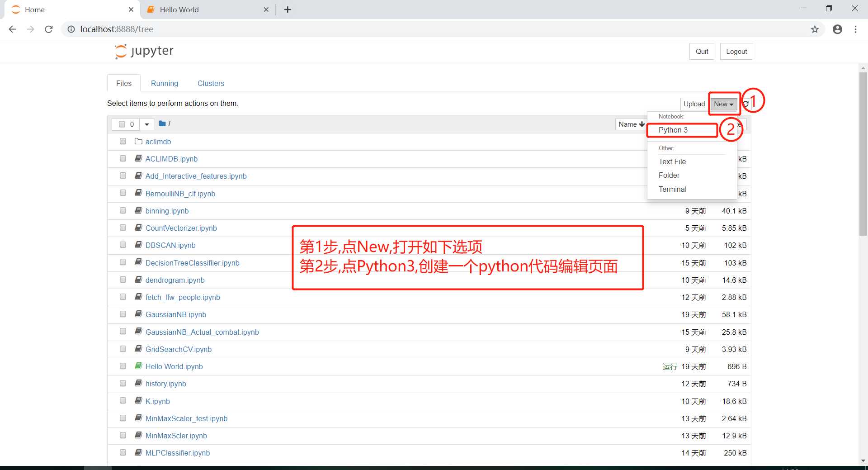Viewport: 868px width, 470px height.
Task: Sort files by Name column
Action: coord(632,124)
